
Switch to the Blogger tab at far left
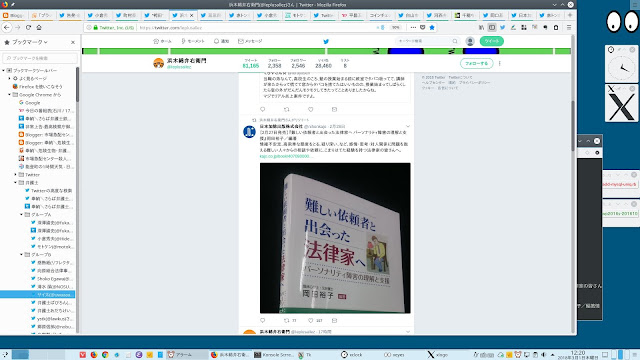tap(15, 16)
